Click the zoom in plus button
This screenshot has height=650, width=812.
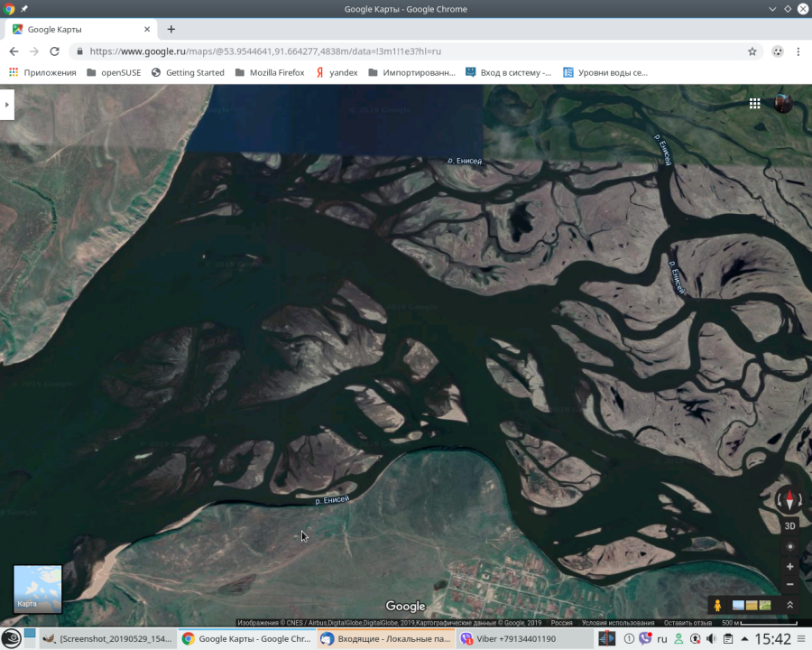[790, 567]
